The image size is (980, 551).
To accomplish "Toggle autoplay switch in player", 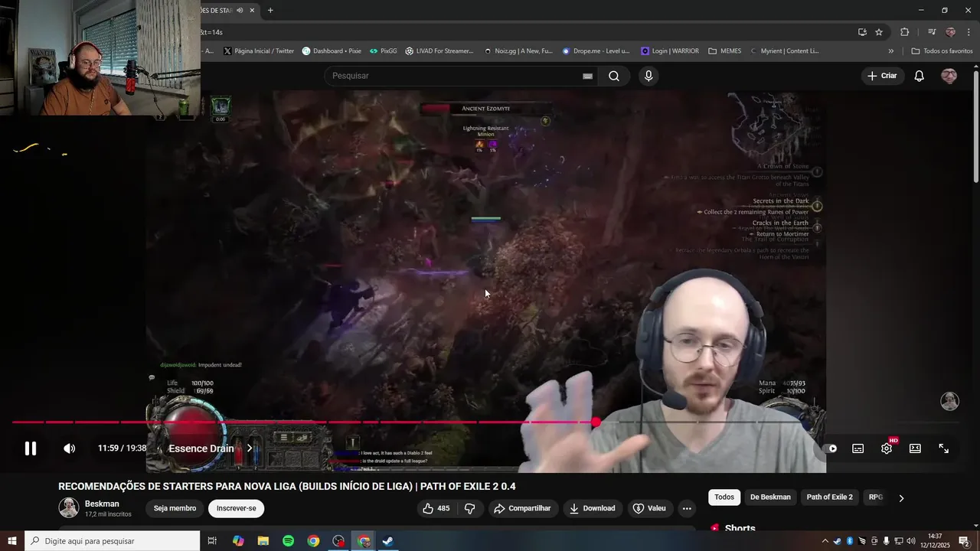I will pos(831,448).
